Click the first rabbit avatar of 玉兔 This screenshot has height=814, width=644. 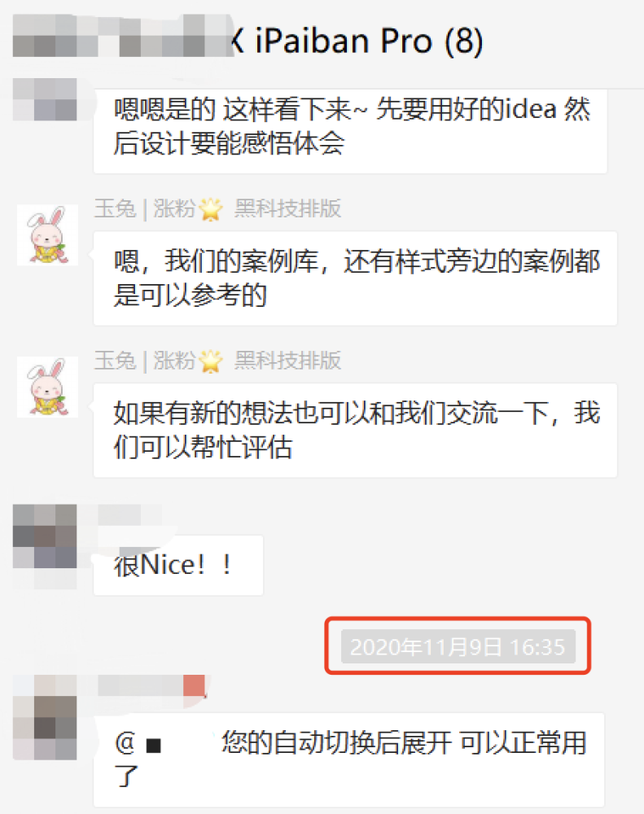pyautogui.click(x=47, y=234)
